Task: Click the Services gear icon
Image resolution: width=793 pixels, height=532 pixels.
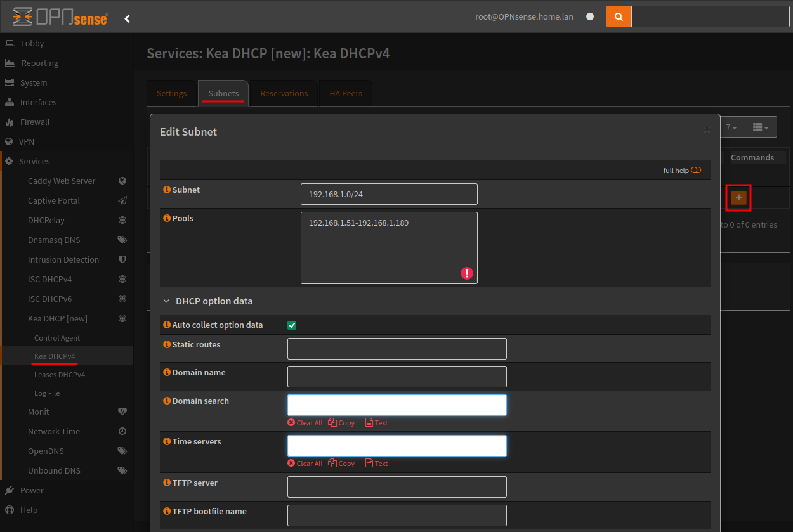Action: 10,161
